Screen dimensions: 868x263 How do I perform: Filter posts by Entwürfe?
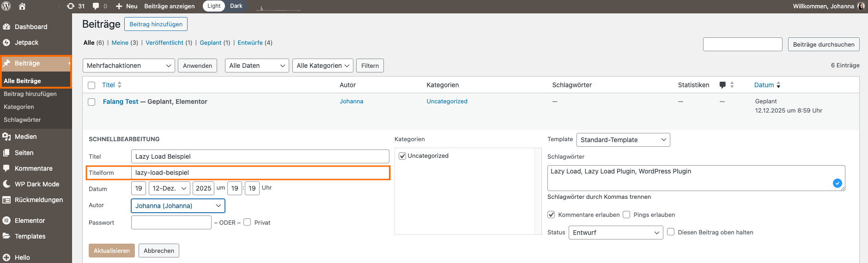tap(250, 42)
